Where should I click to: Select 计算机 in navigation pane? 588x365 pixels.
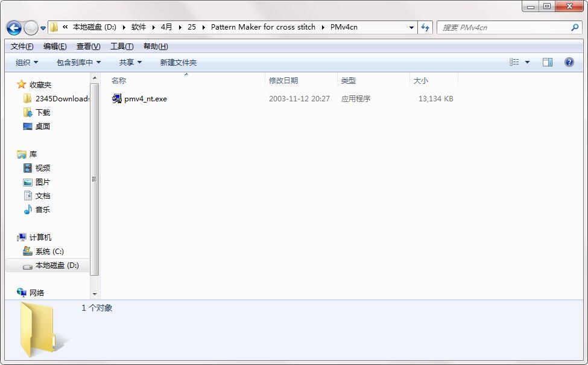(x=40, y=238)
